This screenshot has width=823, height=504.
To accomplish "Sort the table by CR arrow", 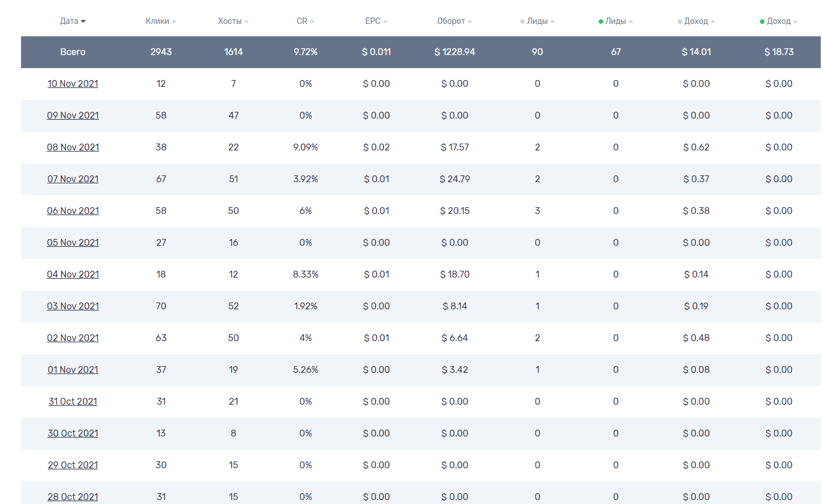I will pyautogui.click(x=312, y=22).
